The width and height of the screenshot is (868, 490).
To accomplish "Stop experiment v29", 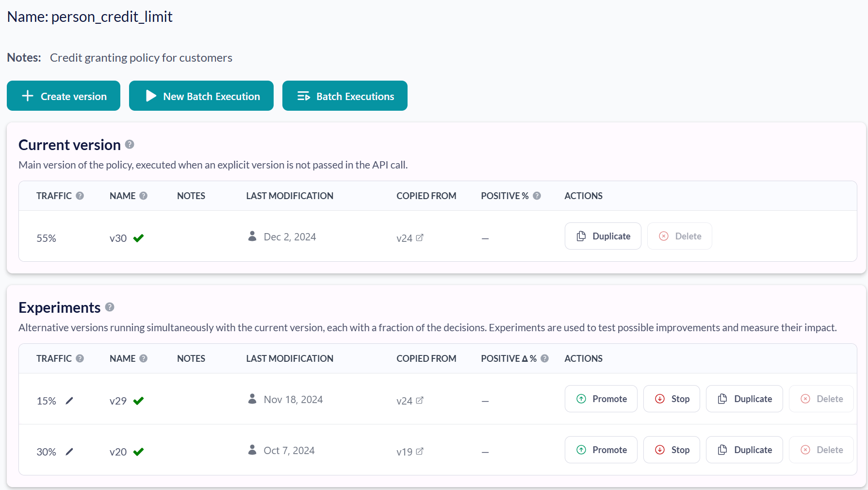I will (x=671, y=399).
